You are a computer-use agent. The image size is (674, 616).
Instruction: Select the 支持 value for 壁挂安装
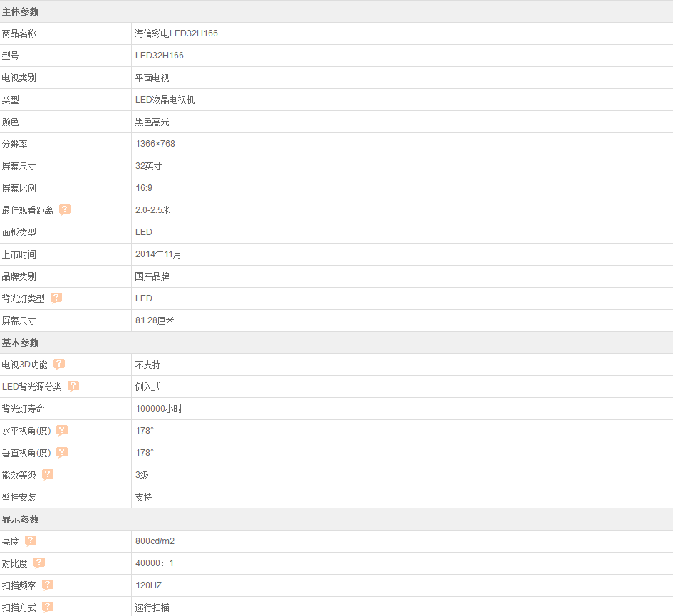click(144, 497)
